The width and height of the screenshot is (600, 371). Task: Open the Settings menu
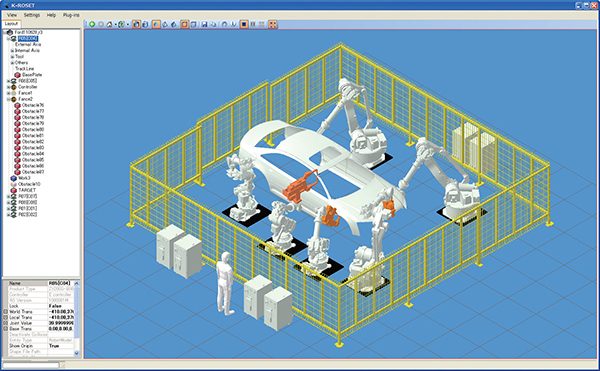pyautogui.click(x=32, y=15)
